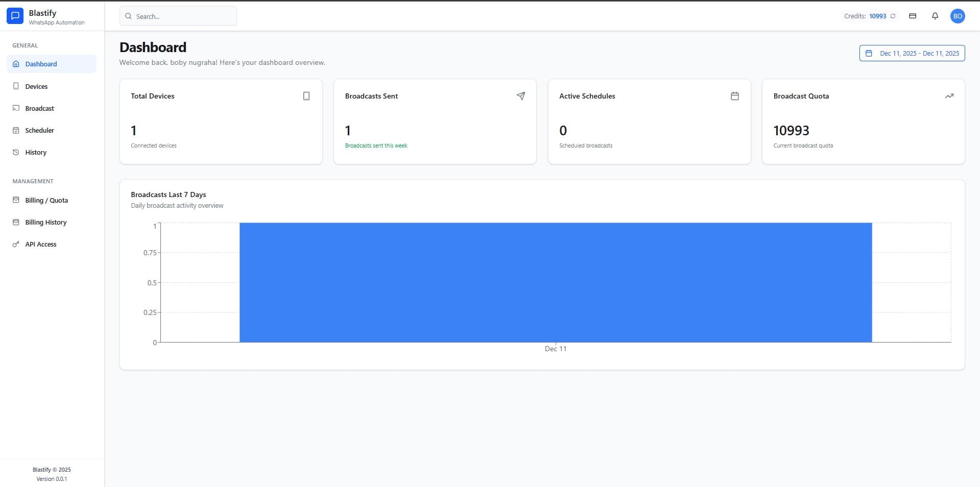This screenshot has width=980, height=487.
Task: Click the calendar icon on Active Schedules card
Action: click(x=735, y=96)
